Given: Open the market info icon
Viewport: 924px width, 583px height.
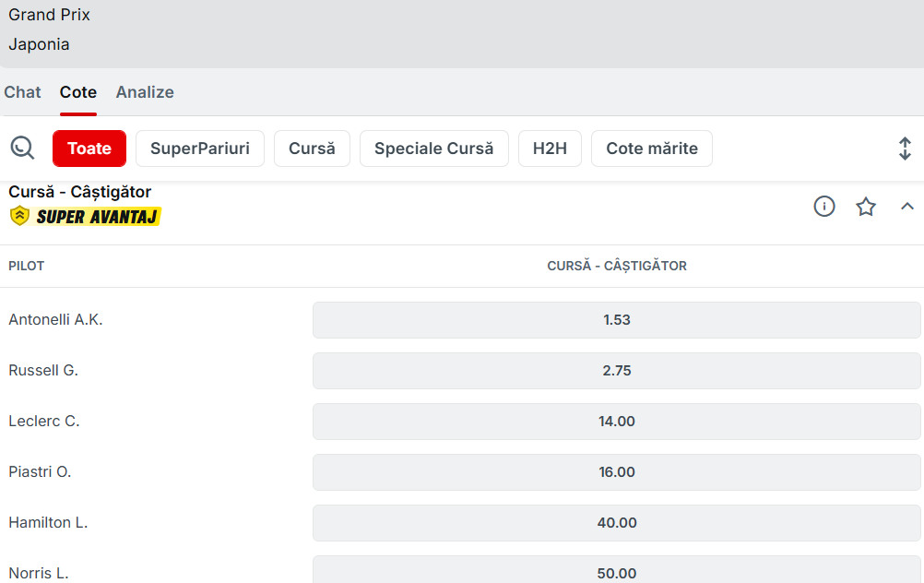Looking at the screenshot, I should point(823,207).
